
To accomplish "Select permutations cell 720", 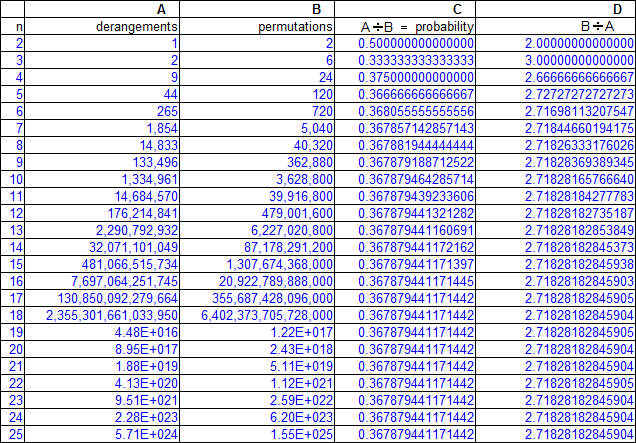I will click(x=257, y=111).
